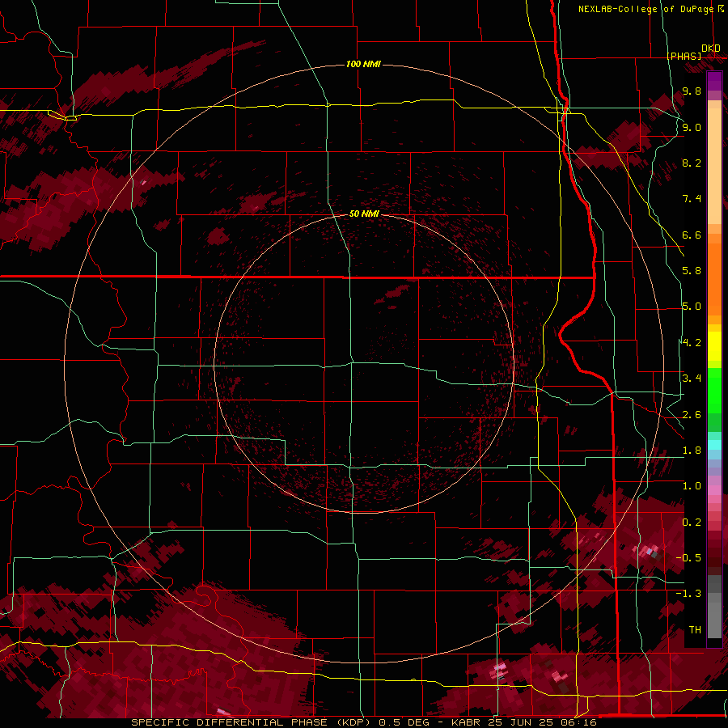Pick the orange segment of the color bar
Image resolution: width=728 pixels, height=728 pixels.
point(714,278)
